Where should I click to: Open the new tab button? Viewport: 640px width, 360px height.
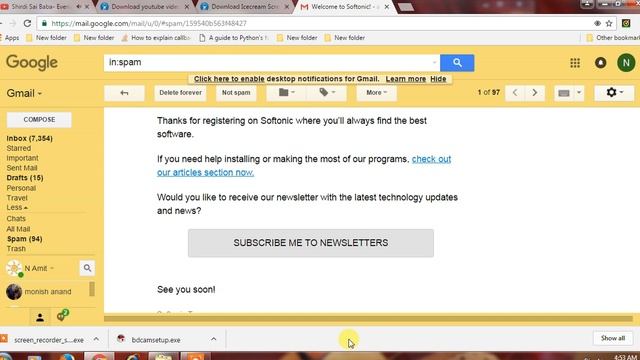[405, 7]
